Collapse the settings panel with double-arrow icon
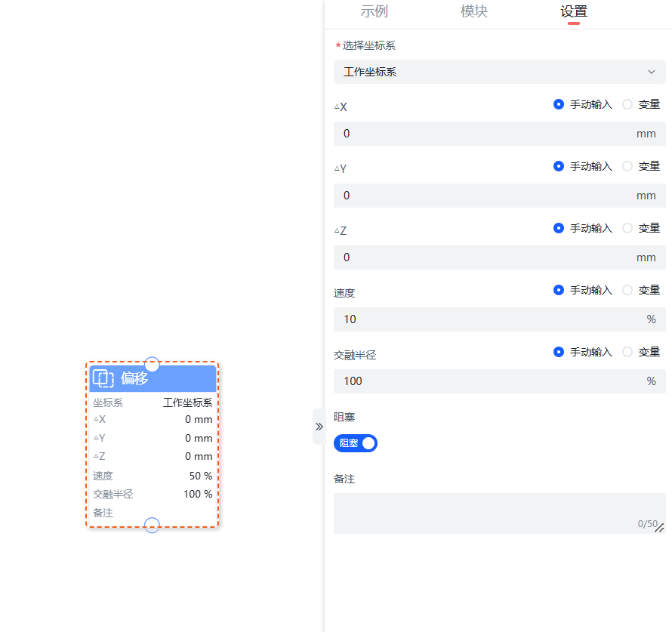The image size is (672, 632). click(x=319, y=427)
